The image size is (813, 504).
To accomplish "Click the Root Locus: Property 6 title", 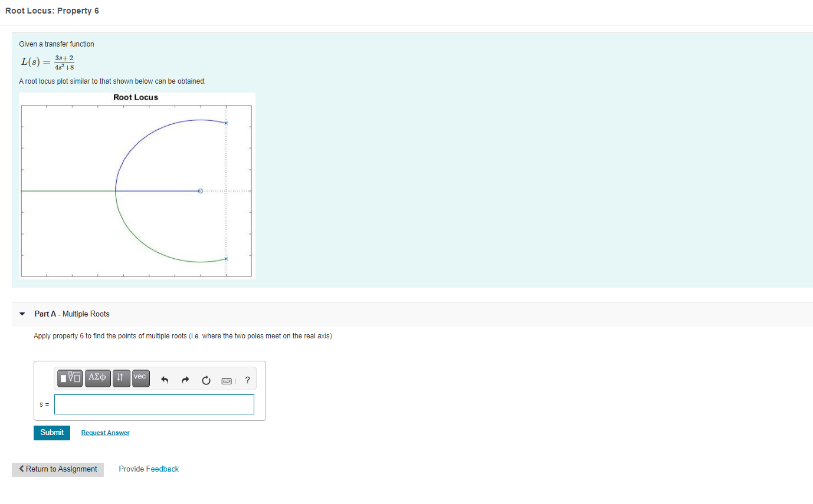I will [x=52, y=11].
